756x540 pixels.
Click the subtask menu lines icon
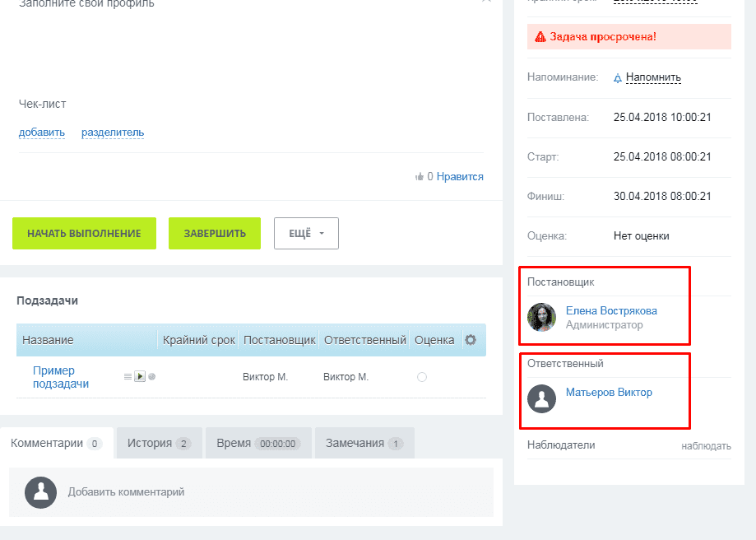(128, 377)
